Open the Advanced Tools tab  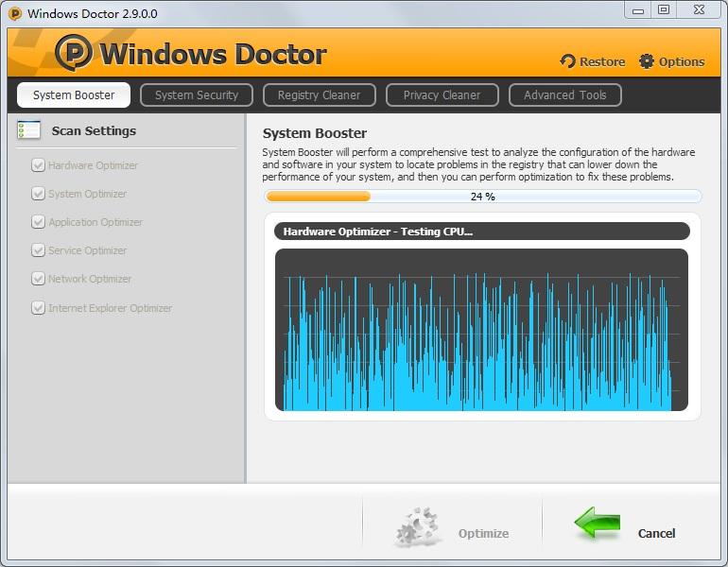tap(565, 95)
